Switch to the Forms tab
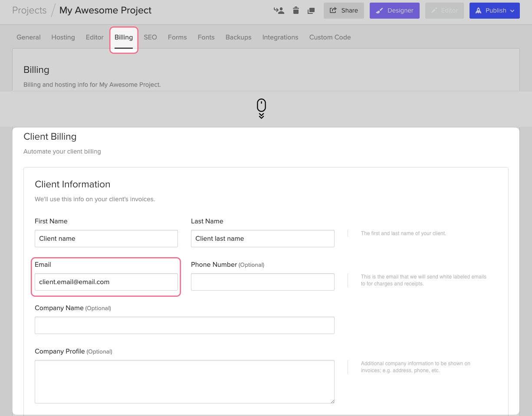Image resolution: width=532 pixels, height=416 pixels. point(177,37)
